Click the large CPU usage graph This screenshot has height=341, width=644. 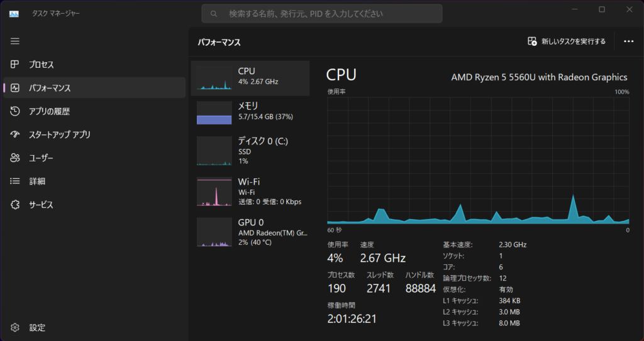tap(478, 160)
